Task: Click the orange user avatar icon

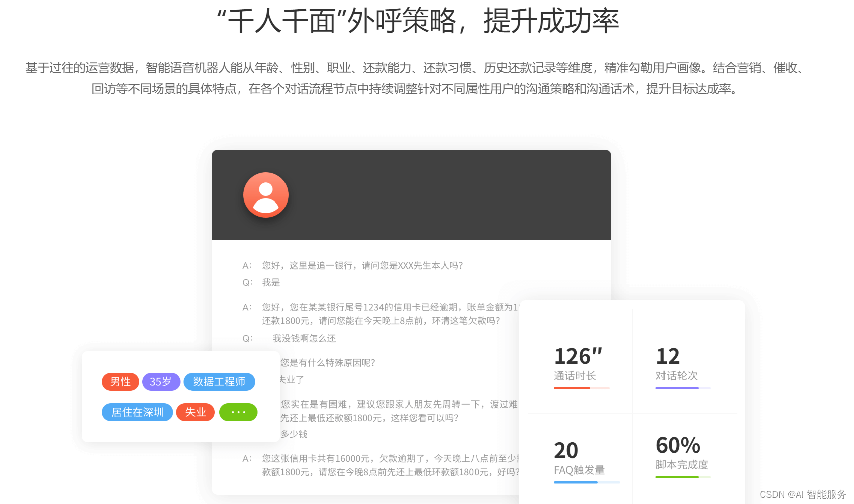Action: pos(266,195)
